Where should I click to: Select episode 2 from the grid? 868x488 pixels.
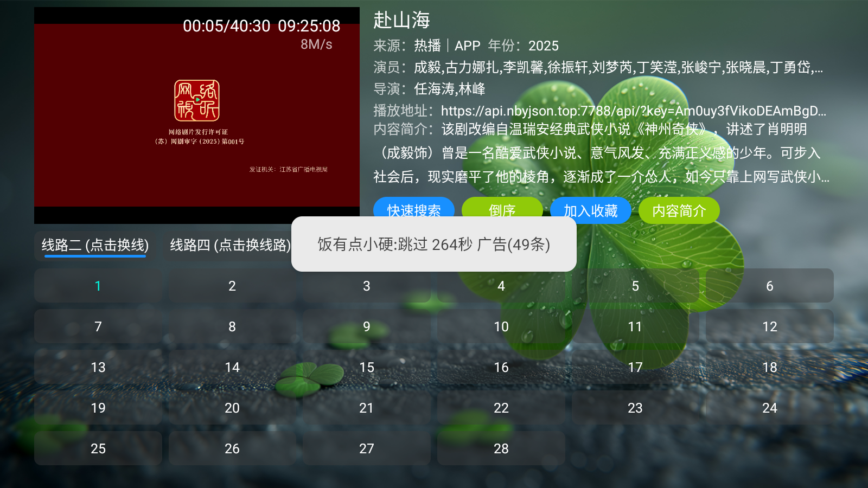(232, 286)
